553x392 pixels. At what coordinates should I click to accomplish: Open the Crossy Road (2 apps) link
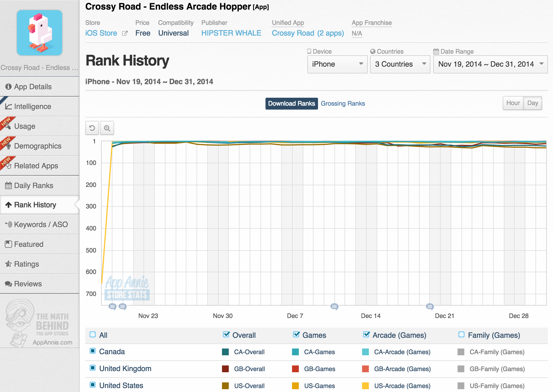coord(308,33)
